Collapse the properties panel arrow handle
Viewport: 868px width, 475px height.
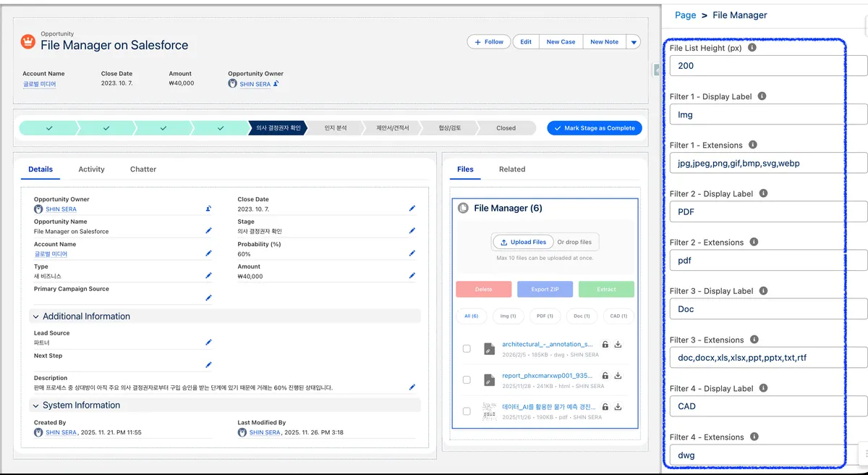[657, 70]
